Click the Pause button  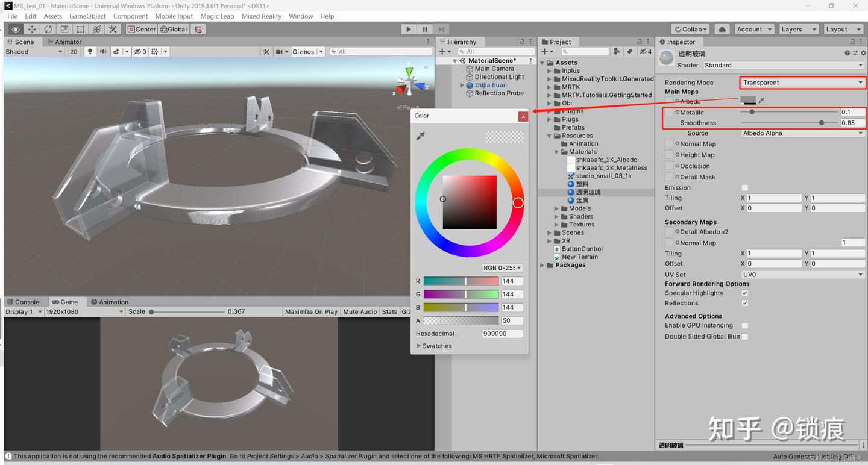click(x=425, y=29)
